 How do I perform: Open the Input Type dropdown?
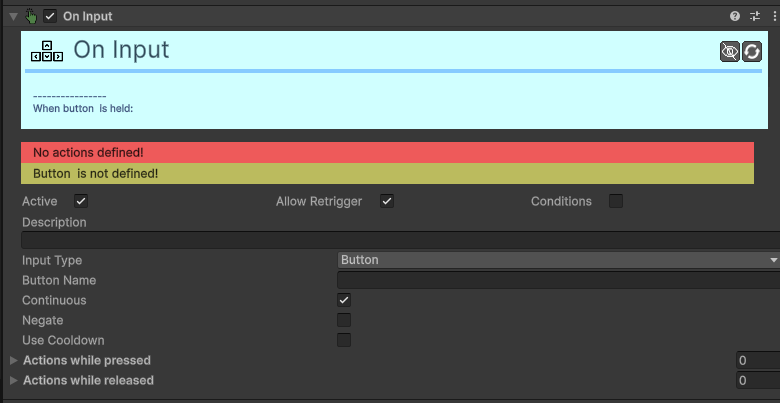[559, 260]
